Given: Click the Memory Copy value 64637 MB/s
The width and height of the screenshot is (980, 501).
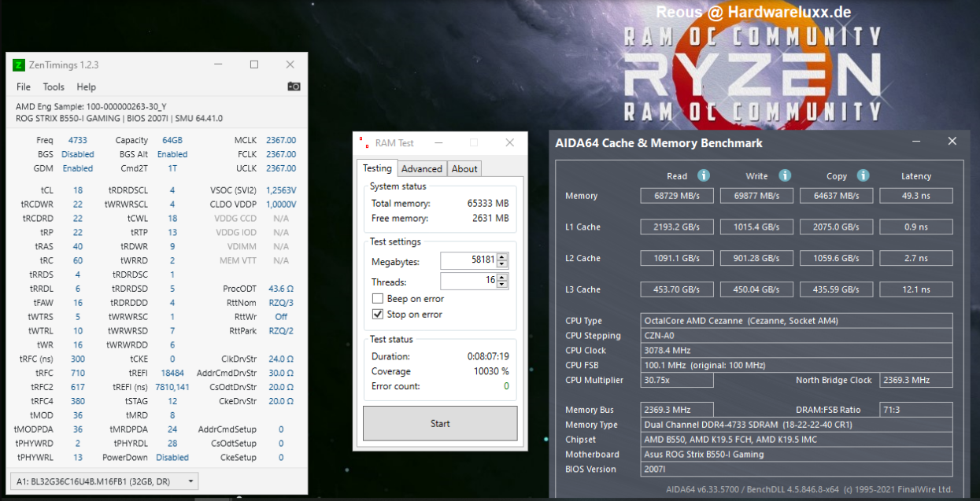Looking at the screenshot, I should 837,196.
